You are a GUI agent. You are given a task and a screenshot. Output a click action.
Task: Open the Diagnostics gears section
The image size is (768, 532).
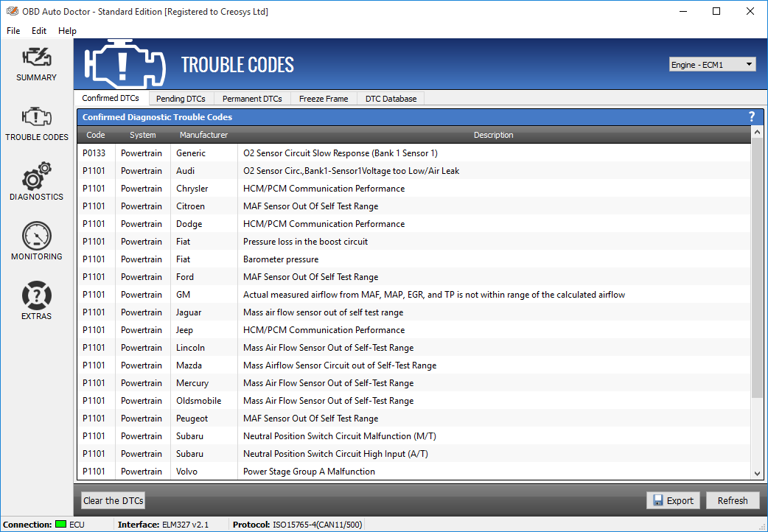click(x=36, y=182)
